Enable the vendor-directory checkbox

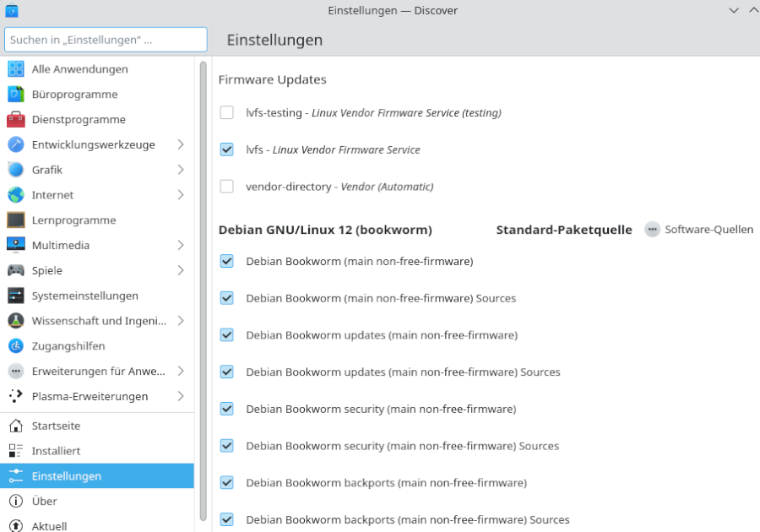227,186
